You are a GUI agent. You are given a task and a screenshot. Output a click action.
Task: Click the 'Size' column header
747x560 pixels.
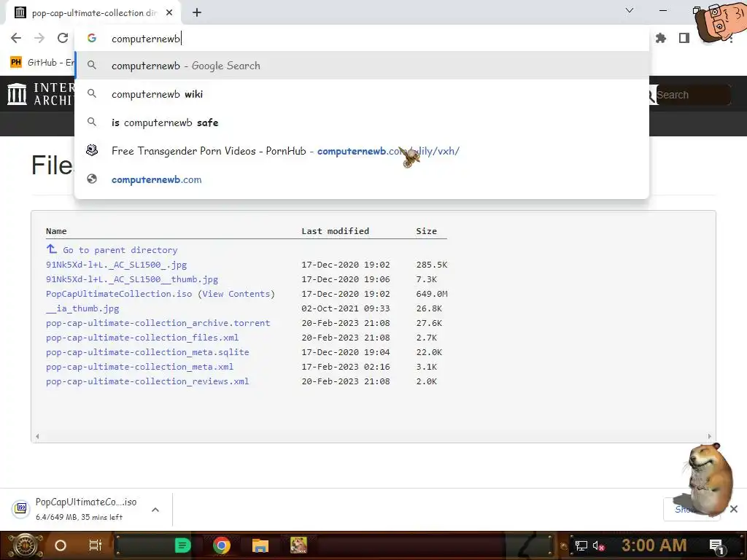click(426, 231)
